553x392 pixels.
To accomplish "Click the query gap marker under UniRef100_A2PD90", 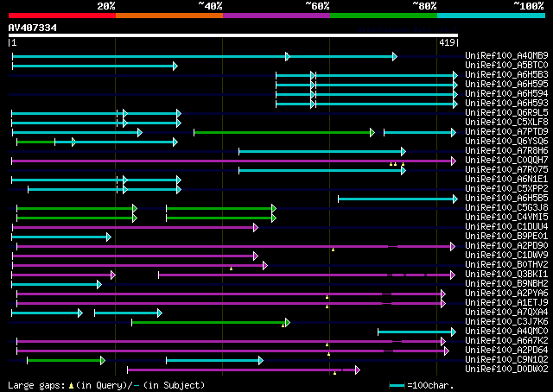I will pos(333,250).
